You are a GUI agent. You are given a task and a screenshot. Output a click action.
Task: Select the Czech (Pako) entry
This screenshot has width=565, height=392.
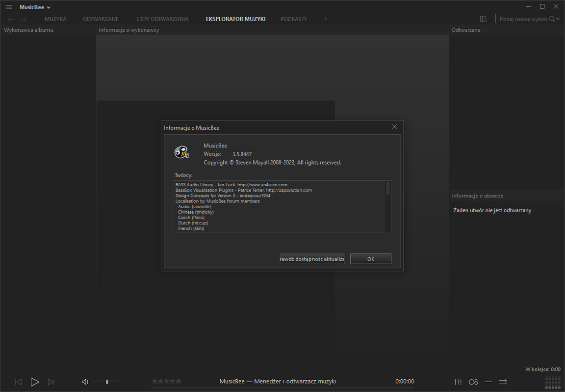(191, 218)
